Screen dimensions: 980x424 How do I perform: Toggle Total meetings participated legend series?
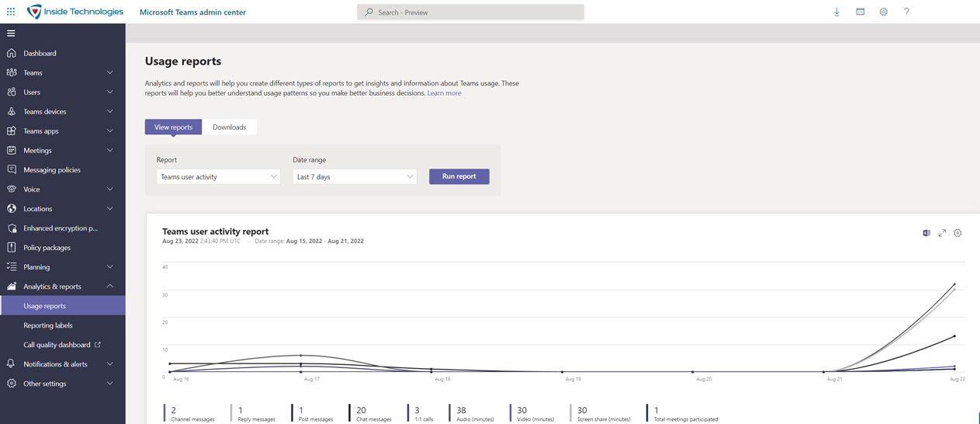coord(682,413)
